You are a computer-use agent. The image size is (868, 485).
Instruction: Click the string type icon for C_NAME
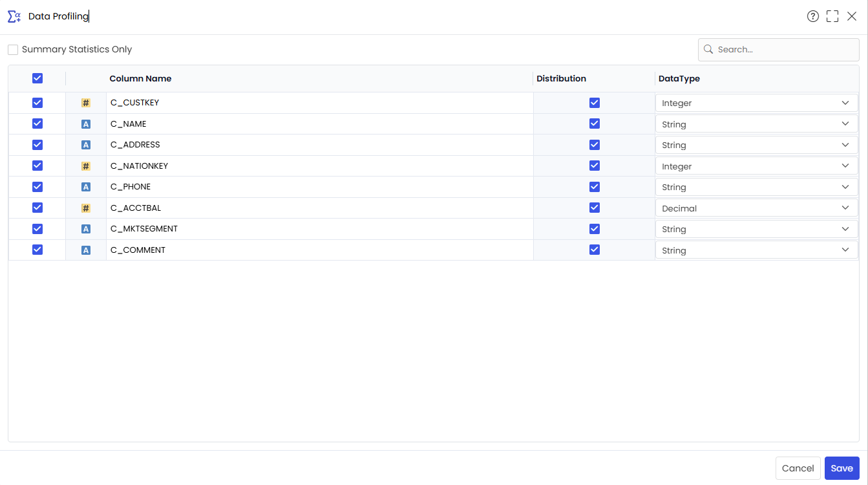click(86, 124)
